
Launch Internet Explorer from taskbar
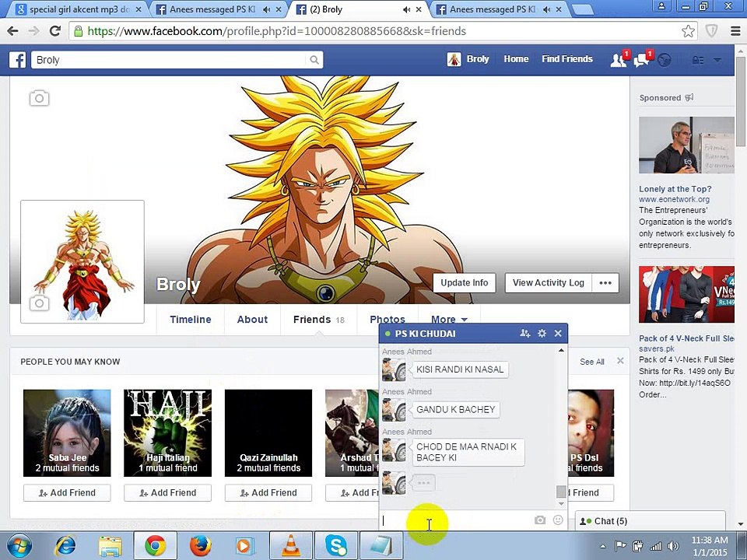pyautogui.click(x=65, y=546)
